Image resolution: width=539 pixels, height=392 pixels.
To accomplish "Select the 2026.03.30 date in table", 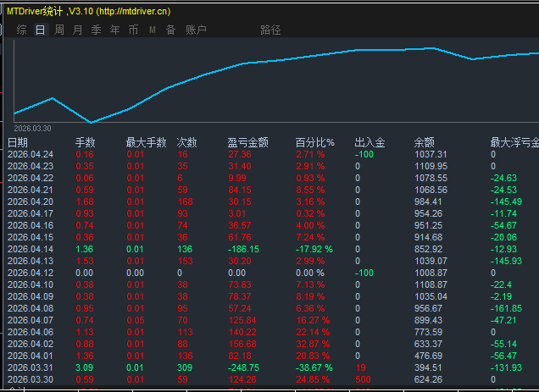I will point(31,379).
